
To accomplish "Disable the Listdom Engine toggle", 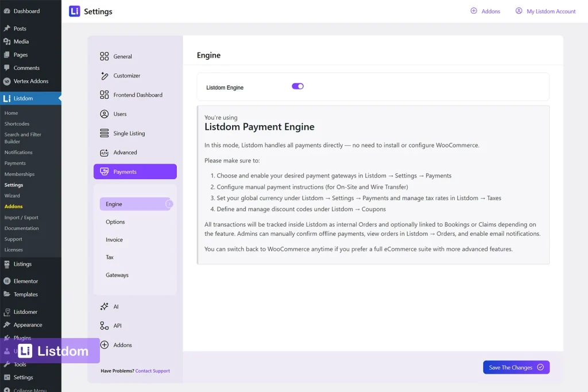I will click(297, 85).
